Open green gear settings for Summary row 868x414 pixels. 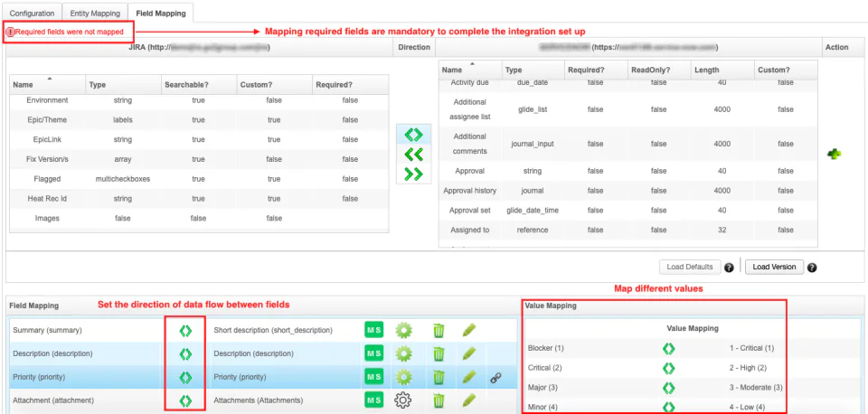tap(403, 331)
